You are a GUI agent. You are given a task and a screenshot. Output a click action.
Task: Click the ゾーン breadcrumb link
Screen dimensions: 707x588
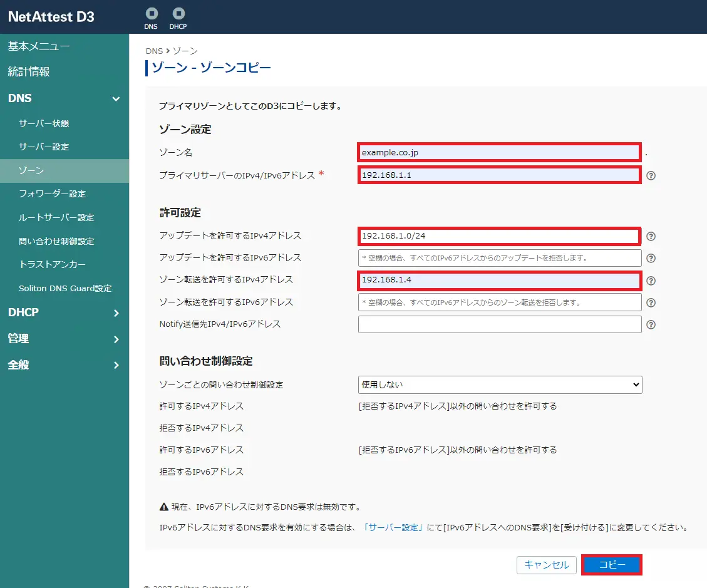[x=185, y=51]
